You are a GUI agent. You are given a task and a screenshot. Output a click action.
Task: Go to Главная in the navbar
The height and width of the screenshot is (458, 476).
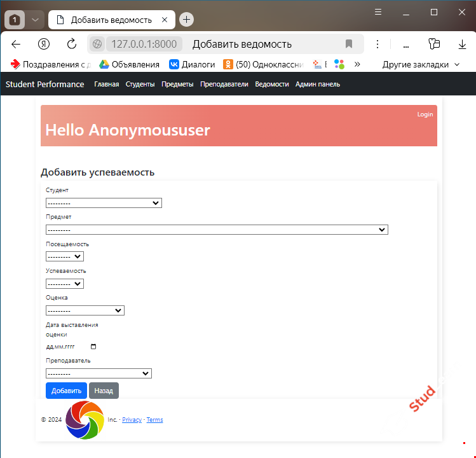107,84
